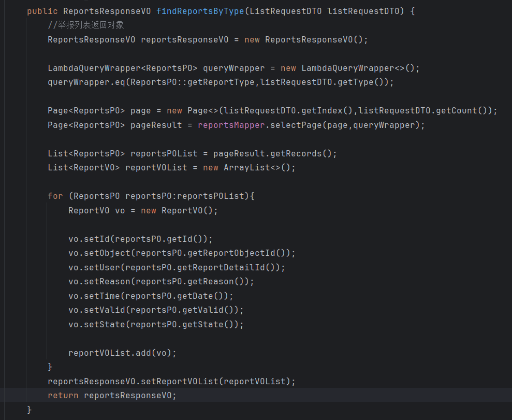Click the closing brace of the for loop

point(50,367)
